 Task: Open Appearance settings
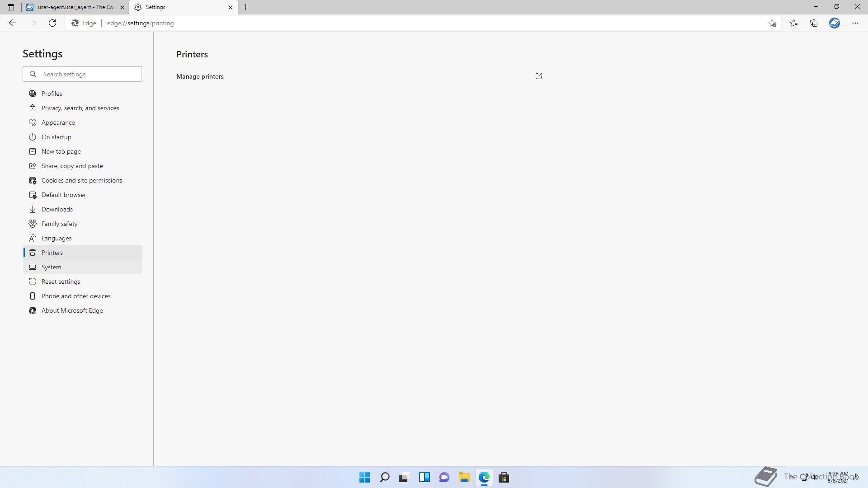[82, 122]
